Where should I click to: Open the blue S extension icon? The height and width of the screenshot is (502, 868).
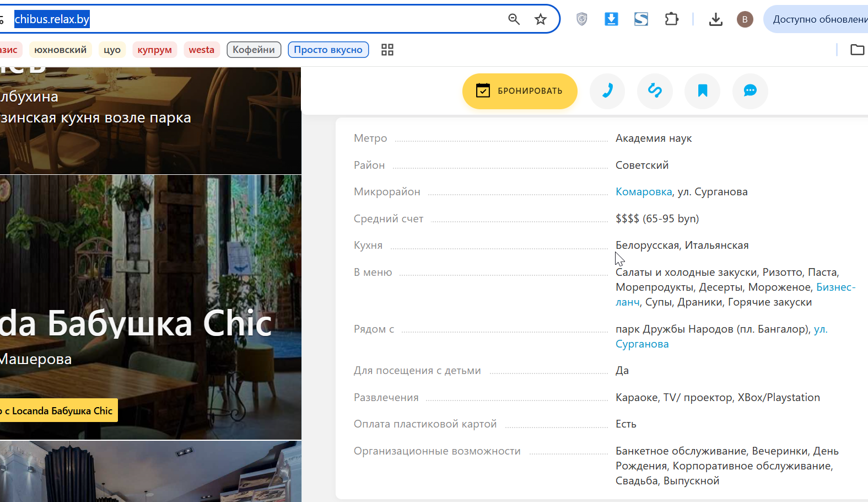click(641, 19)
